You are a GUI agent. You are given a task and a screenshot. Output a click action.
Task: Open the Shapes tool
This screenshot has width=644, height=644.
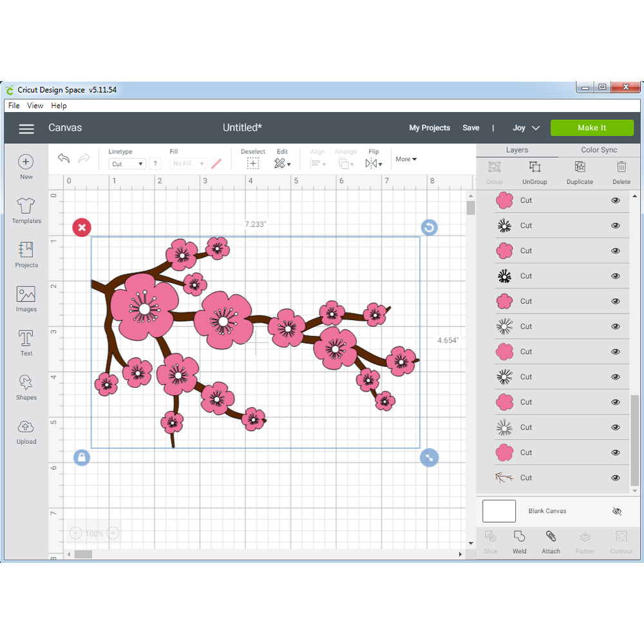26,387
